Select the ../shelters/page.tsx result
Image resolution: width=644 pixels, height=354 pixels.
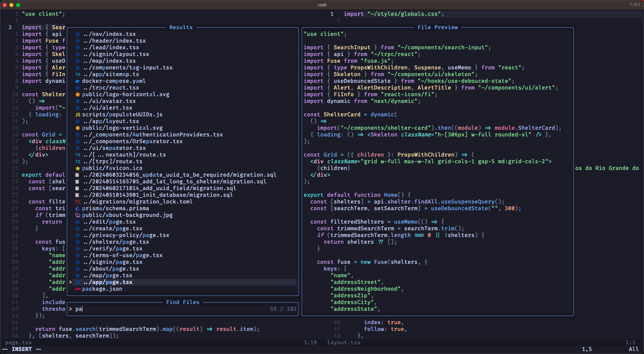pyautogui.click(x=183, y=242)
